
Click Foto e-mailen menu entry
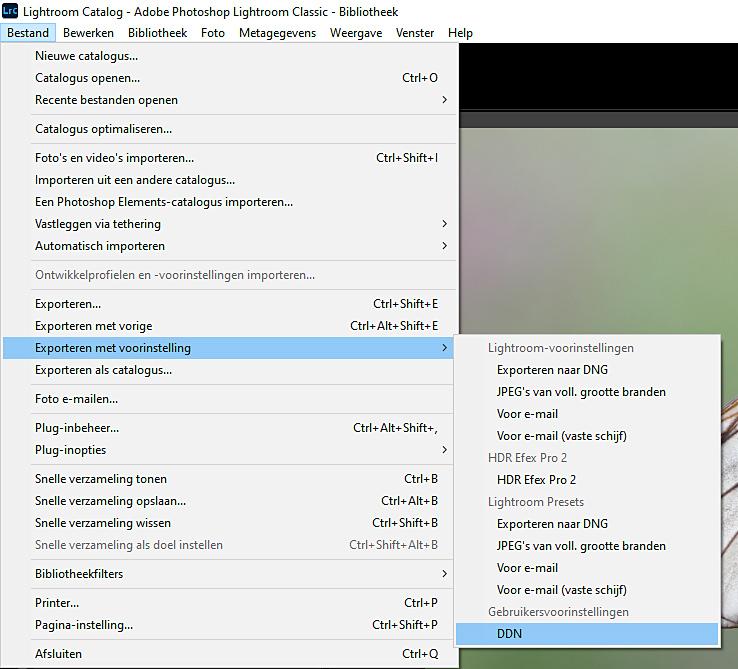click(x=76, y=399)
